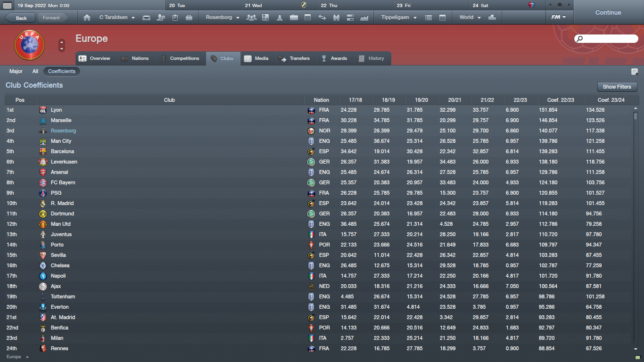This screenshot has width=644, height=362.
Task: Switch to the History tab
Action: (372, 58)
